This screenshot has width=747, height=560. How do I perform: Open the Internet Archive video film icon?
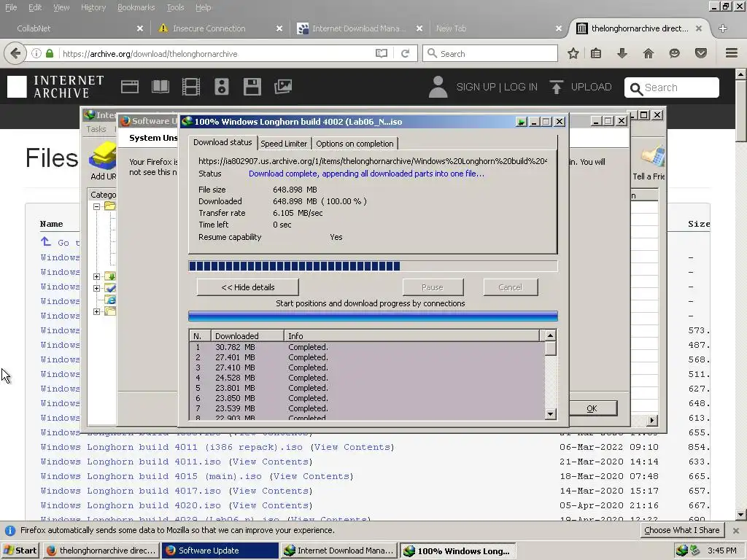point(191,87)
